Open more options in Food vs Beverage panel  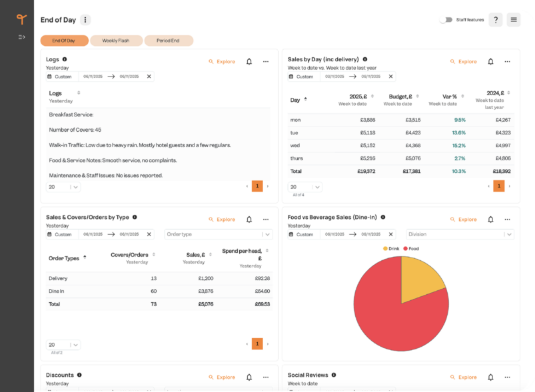pos(507,219)
